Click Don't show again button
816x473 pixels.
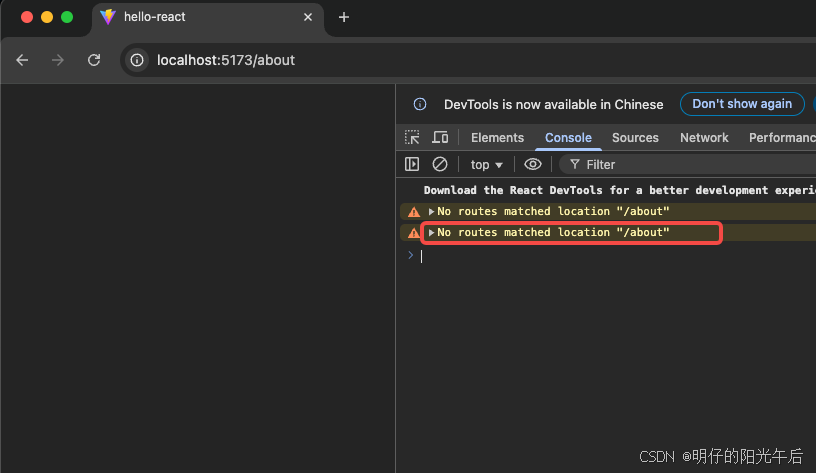(x=742, y=104)
